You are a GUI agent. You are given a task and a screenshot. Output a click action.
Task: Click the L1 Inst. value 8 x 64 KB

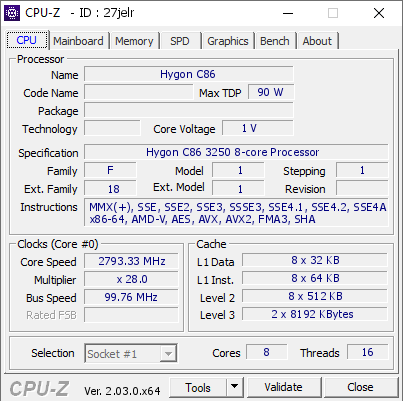315,278
